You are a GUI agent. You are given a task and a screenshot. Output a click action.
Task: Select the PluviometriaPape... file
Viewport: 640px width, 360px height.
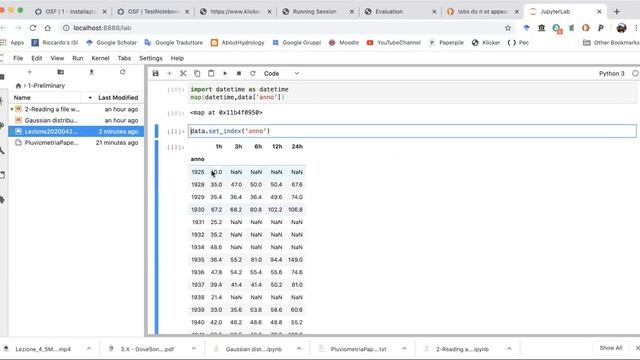coord(76,143)
